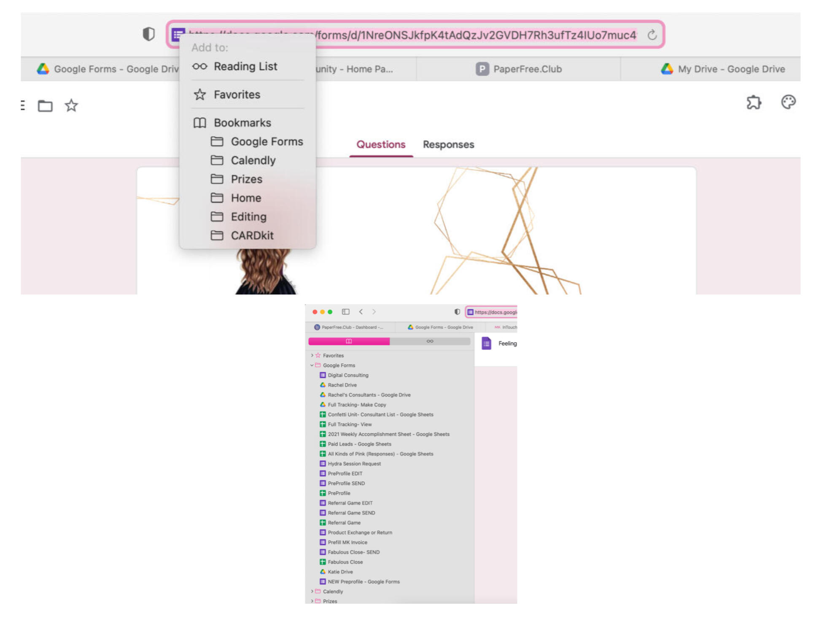Screen dimensions: 840x624
Task: Open the Referral Game SEND bookmark
Action: click(x=351, y=513)
